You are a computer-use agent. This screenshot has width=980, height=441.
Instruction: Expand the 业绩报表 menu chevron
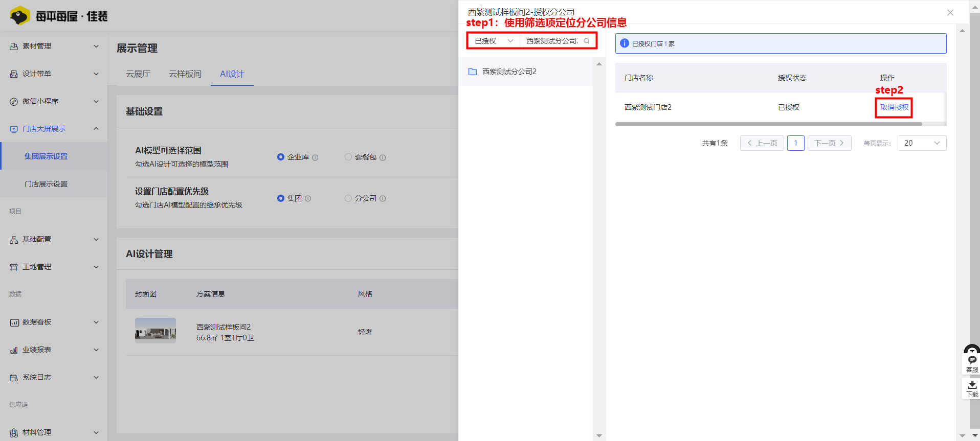(x=96, y=350)
